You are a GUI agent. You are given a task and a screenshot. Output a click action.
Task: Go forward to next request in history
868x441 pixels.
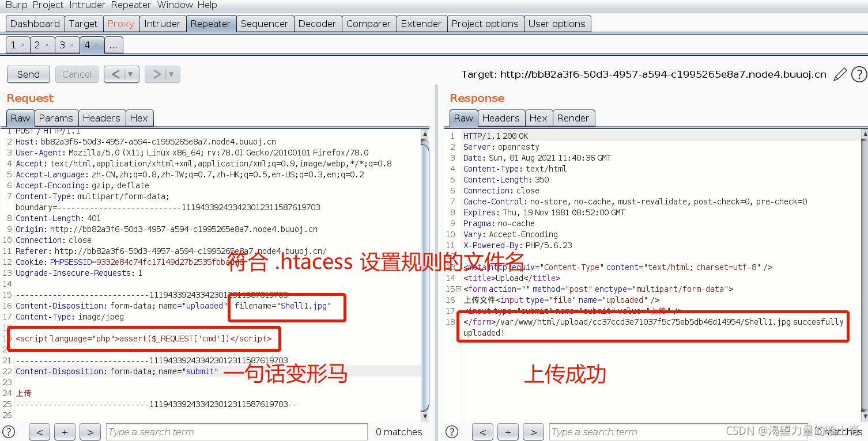pyautogui.click(x=156, y=74)
